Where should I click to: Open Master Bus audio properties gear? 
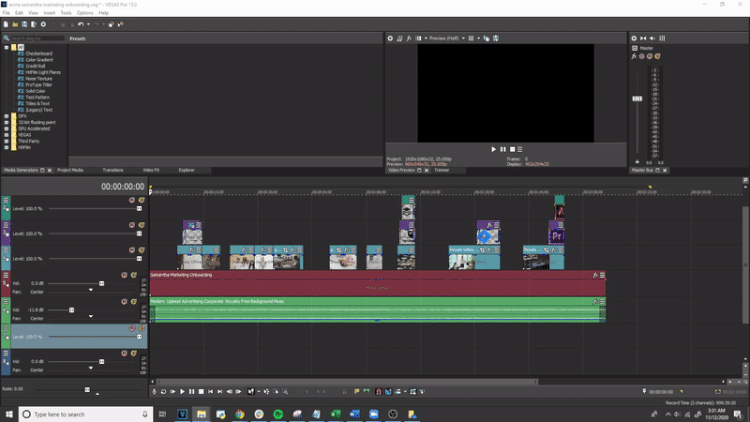[x=634, y=38]
